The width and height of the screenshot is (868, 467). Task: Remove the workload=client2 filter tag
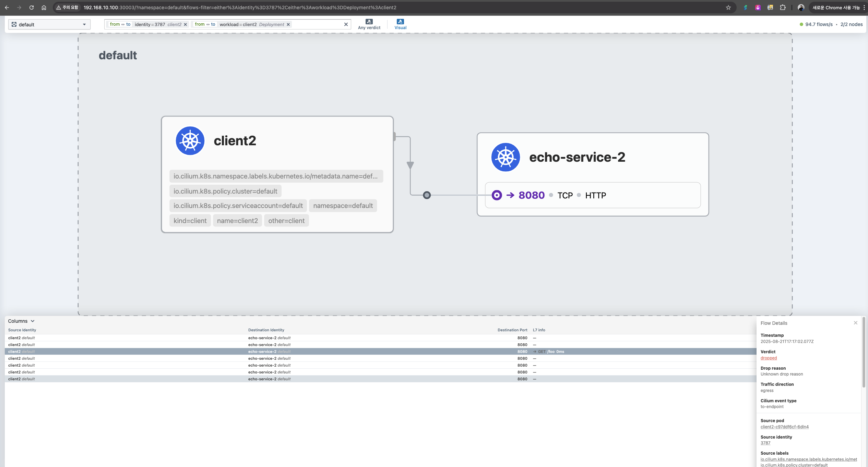288,25
